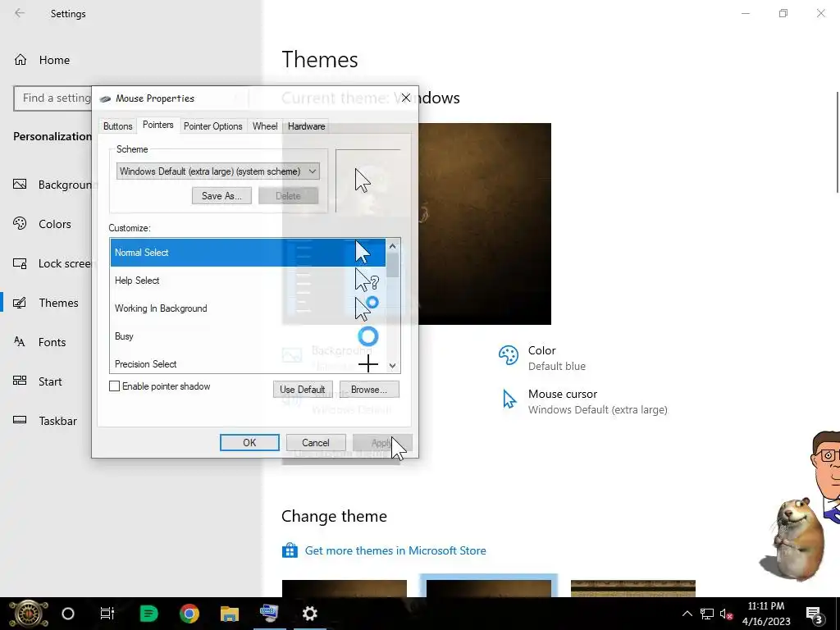Switch to Pointers tab

pos(158,125)
